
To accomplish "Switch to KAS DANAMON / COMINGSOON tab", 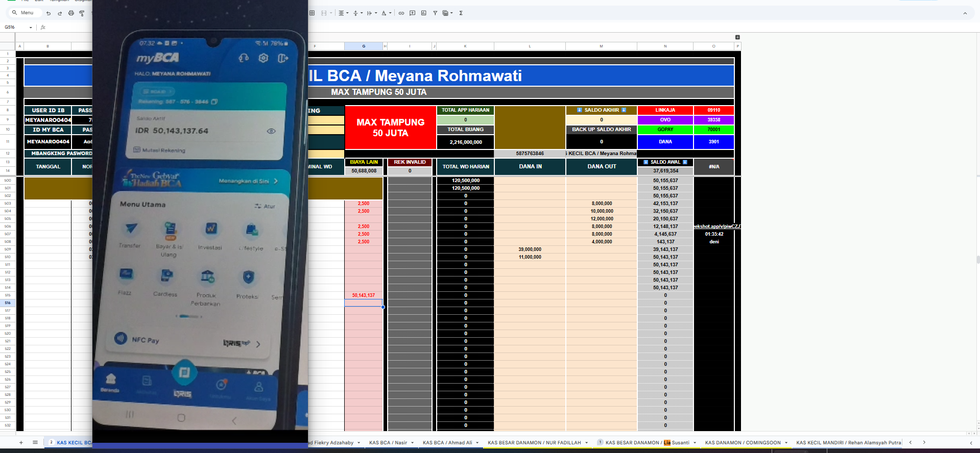I will 743,443.
